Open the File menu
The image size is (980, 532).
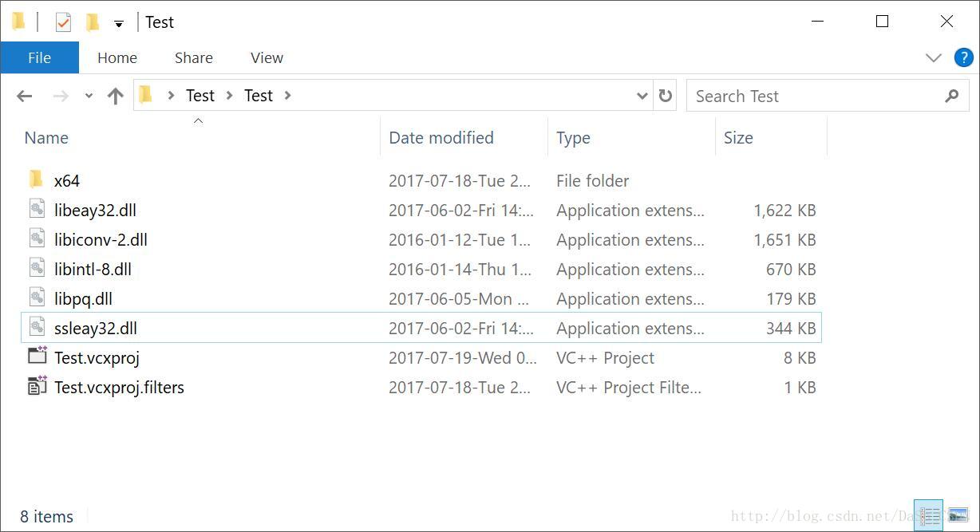click(x=39, y=57)
